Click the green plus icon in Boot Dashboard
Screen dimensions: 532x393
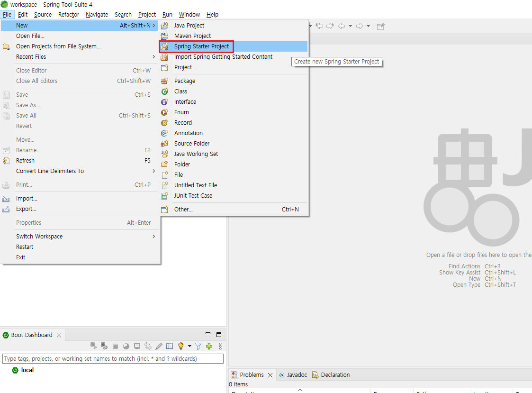click(x=209, y=347)
